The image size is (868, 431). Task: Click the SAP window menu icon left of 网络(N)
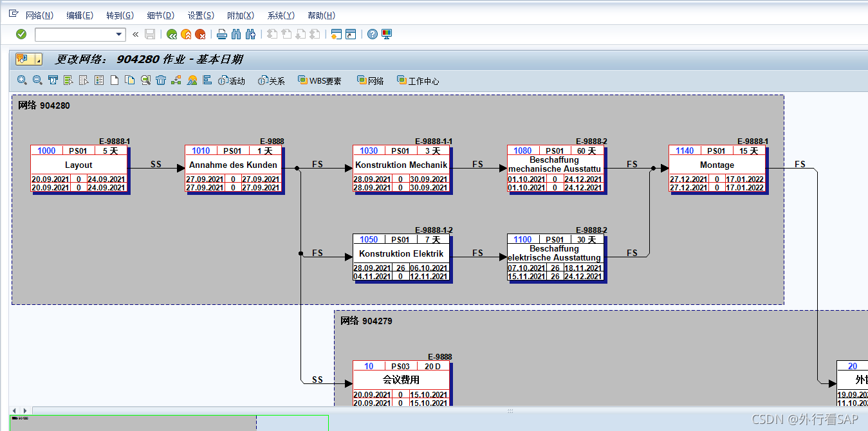[x=14, y=14]
